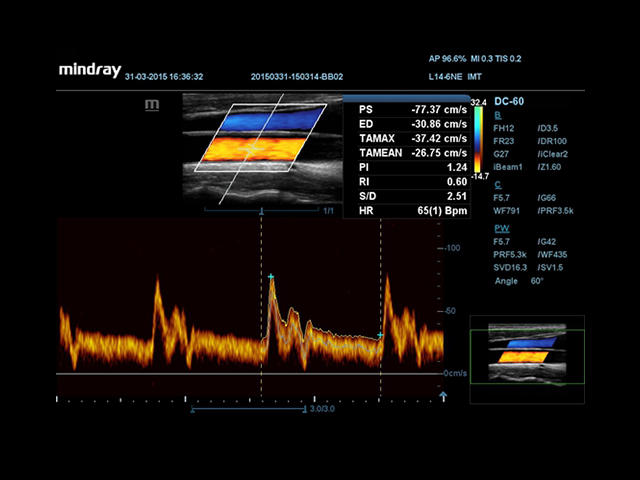The height and width of the screenshot is (480, 640).
Task: Click the S/D value 2.51
Action: [x=457, y=196]
